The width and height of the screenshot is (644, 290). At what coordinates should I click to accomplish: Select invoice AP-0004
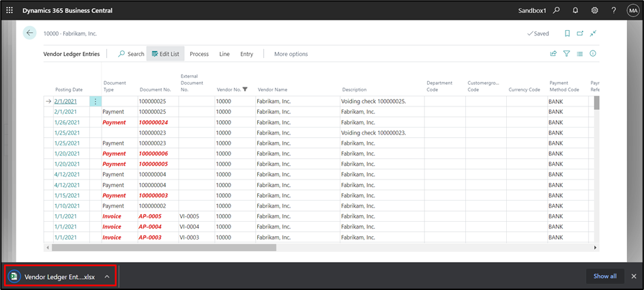pos(150,227)
